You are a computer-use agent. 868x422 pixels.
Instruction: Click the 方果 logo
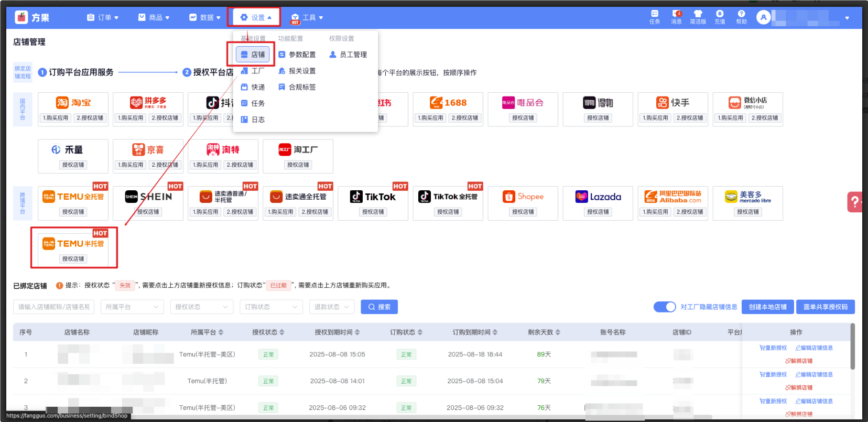pyautogui.click(x=32, y=18)
